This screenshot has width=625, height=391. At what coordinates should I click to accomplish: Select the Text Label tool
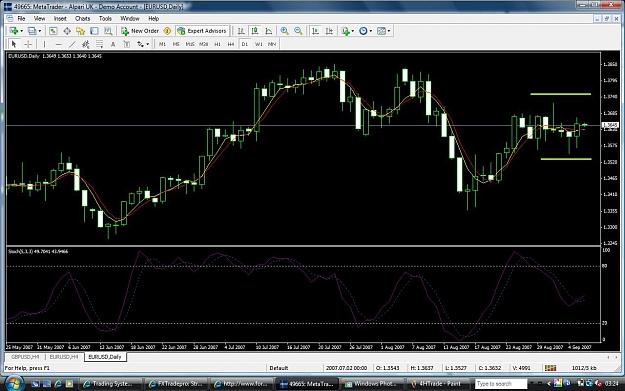[126, 44]
